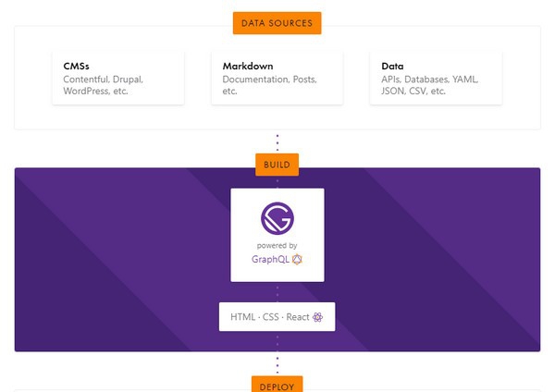Select the Data card heading

coord(393,67)
